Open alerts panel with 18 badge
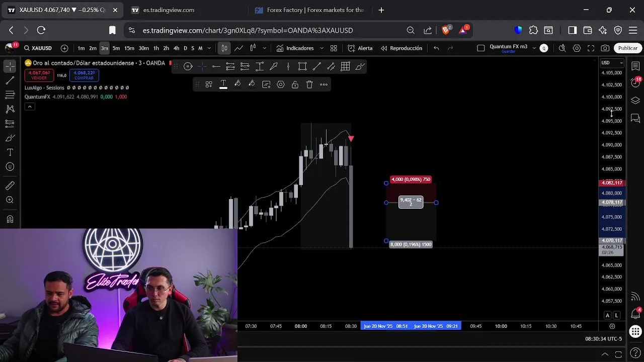 point(635,82)
